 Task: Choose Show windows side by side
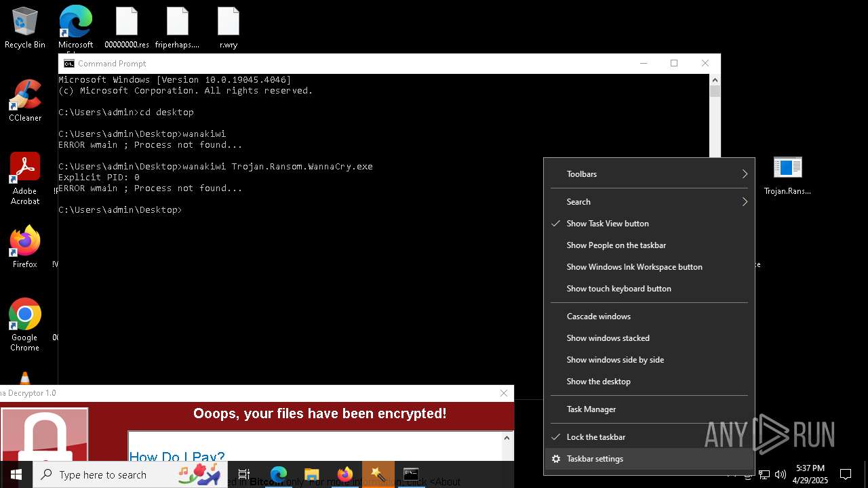pyautogui.click(x=649, y=360)
